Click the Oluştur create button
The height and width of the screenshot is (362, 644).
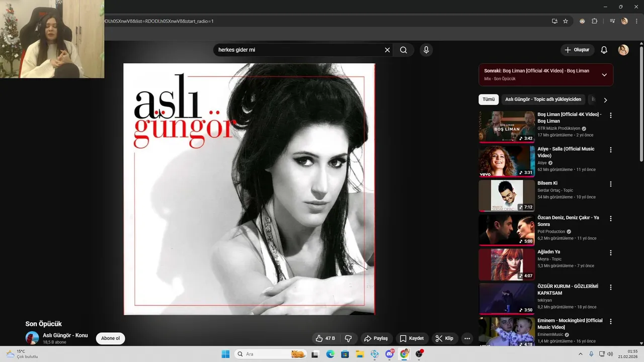pyautogui.click(x=578, y=50)
